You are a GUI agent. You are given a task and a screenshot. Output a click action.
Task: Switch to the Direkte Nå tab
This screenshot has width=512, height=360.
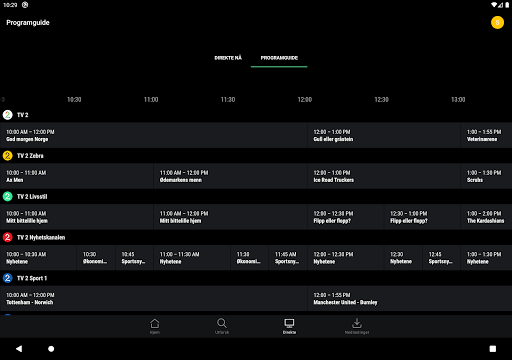(228, 58)
